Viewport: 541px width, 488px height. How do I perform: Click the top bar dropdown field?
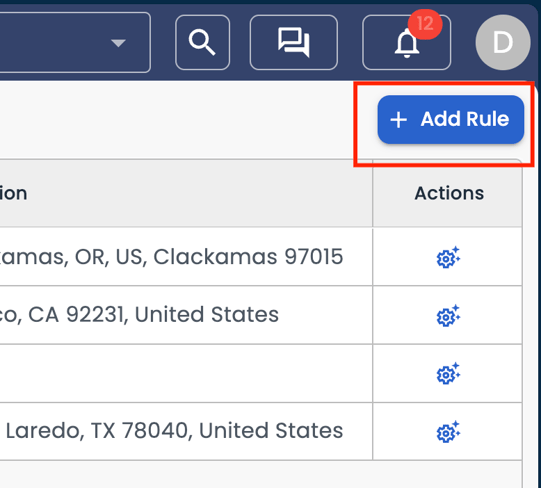click(x=75, y=42)
